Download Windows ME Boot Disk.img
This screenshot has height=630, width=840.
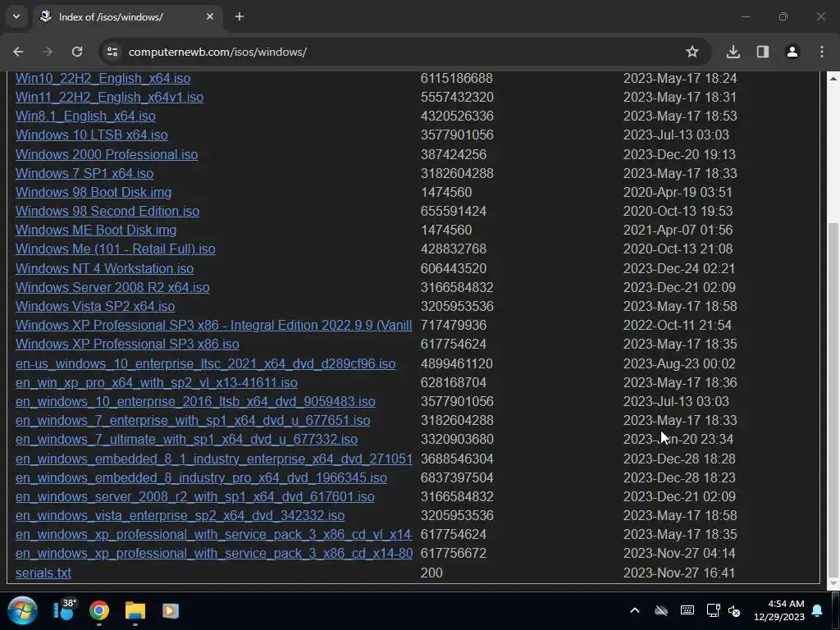point(96,230)
